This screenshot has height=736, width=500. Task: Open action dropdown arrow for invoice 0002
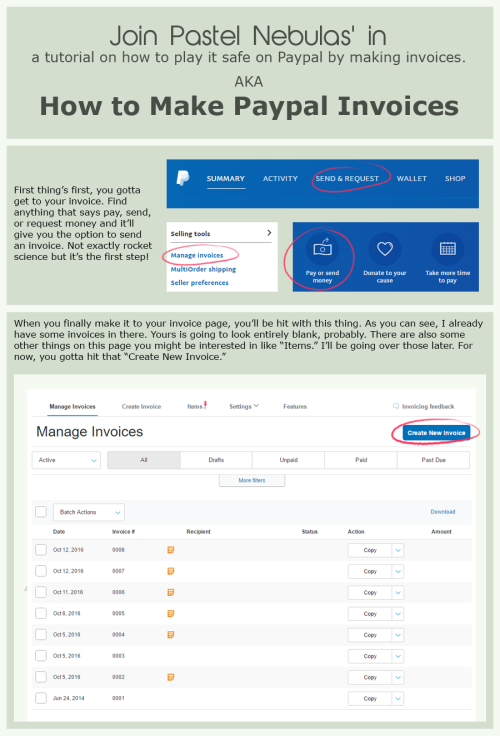click(398, 677)
